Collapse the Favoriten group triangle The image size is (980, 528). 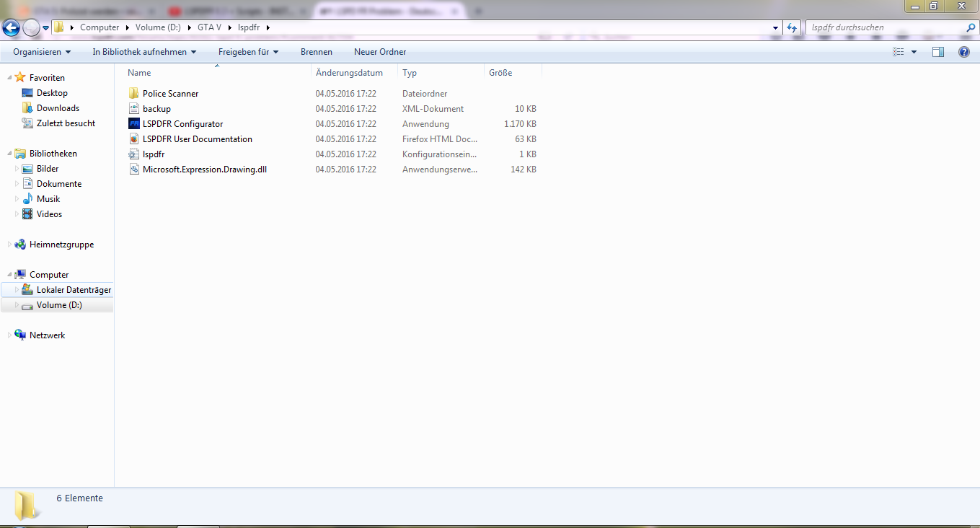pos(9,77)
